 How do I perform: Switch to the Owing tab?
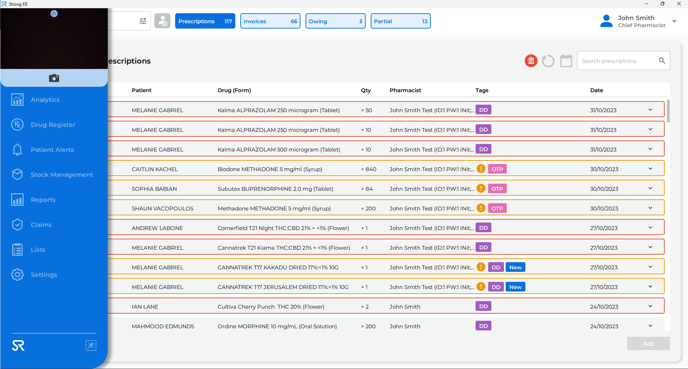click(x=335, y=21)
